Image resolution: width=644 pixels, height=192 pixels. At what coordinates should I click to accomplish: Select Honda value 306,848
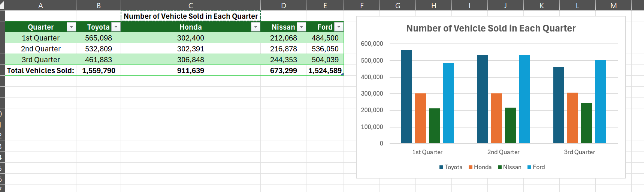191,60
